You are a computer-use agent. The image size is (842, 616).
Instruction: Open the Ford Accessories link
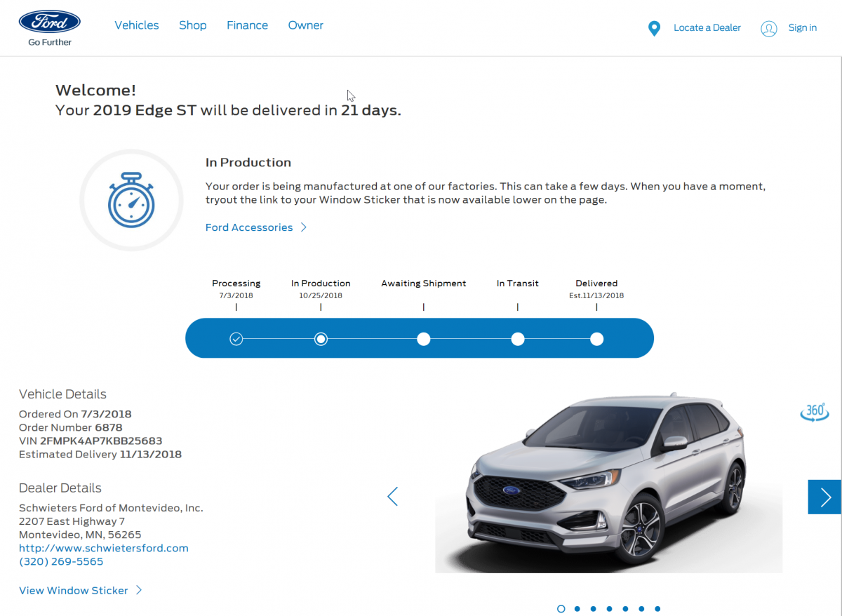click(x=249, y=227)
